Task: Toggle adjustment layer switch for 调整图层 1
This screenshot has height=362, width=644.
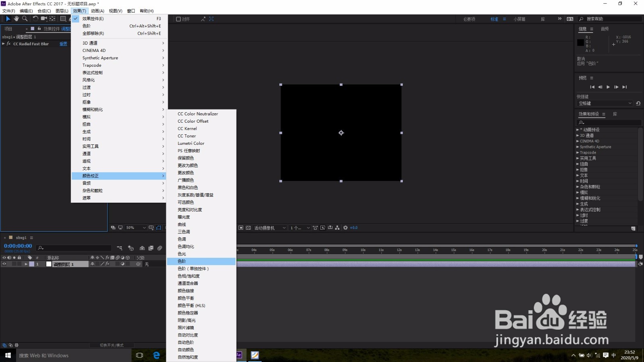Action: click(x=123, y=264)
